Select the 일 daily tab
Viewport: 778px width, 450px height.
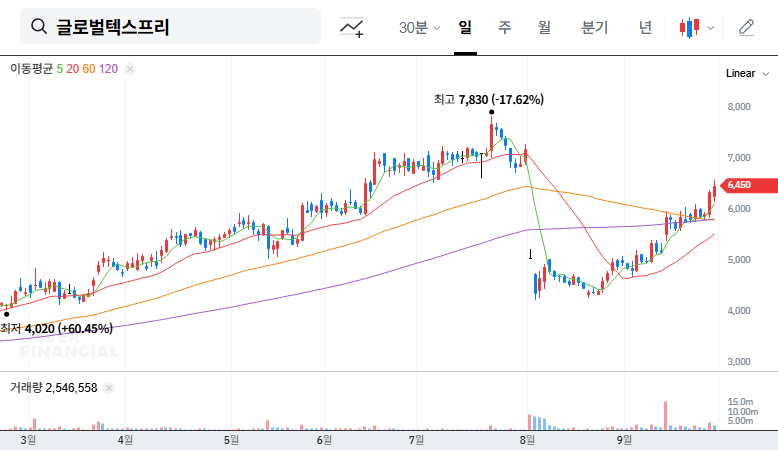(465, 27)
